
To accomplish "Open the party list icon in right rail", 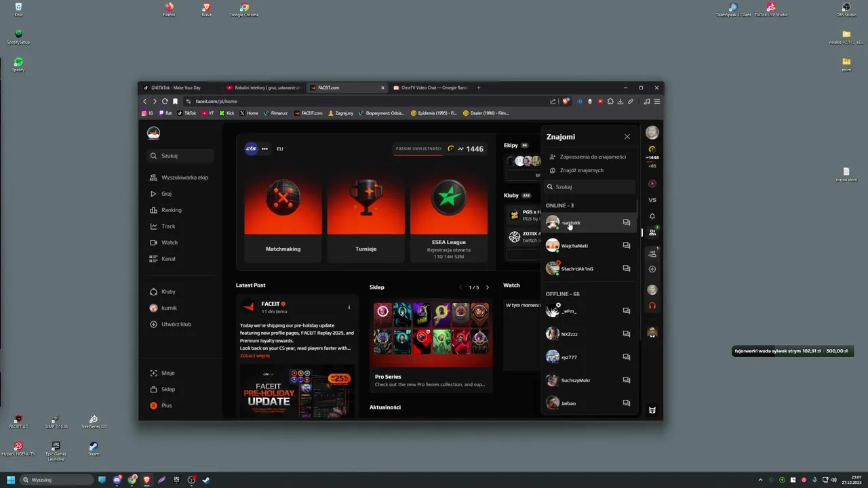I will click(x=652, y=253).
